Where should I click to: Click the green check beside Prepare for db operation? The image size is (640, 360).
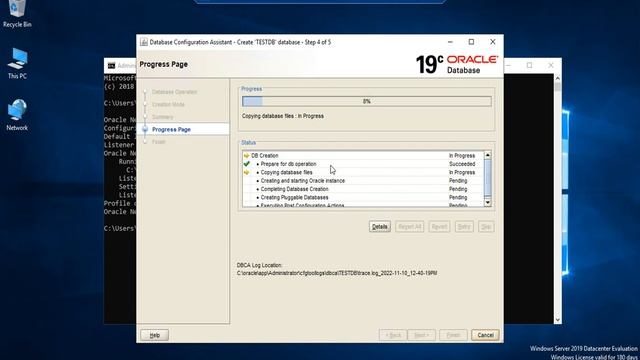pyautogui.click(x=247, y=164)
